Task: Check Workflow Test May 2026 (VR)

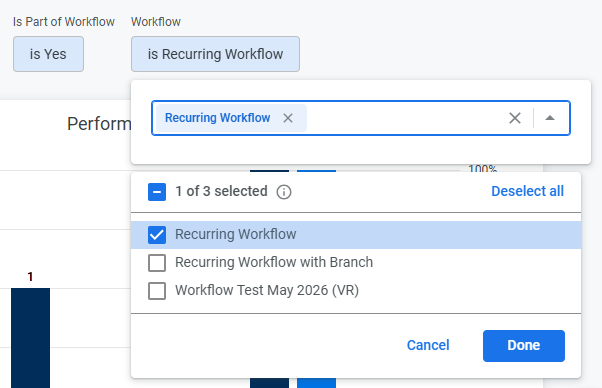Action: point(157,291)
